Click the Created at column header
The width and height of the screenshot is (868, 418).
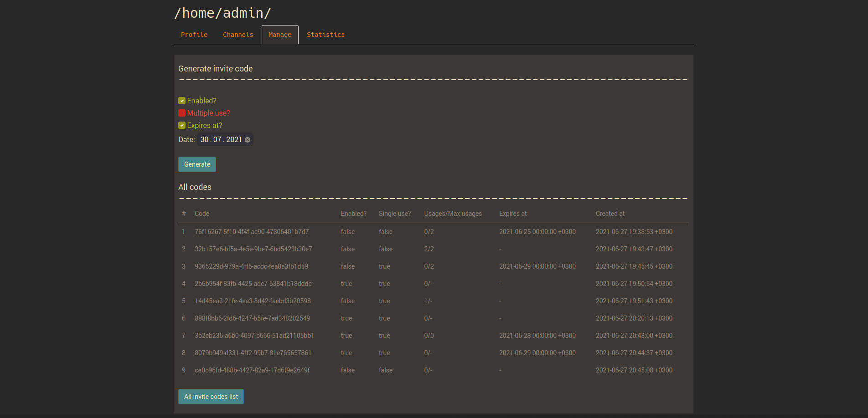610,214
